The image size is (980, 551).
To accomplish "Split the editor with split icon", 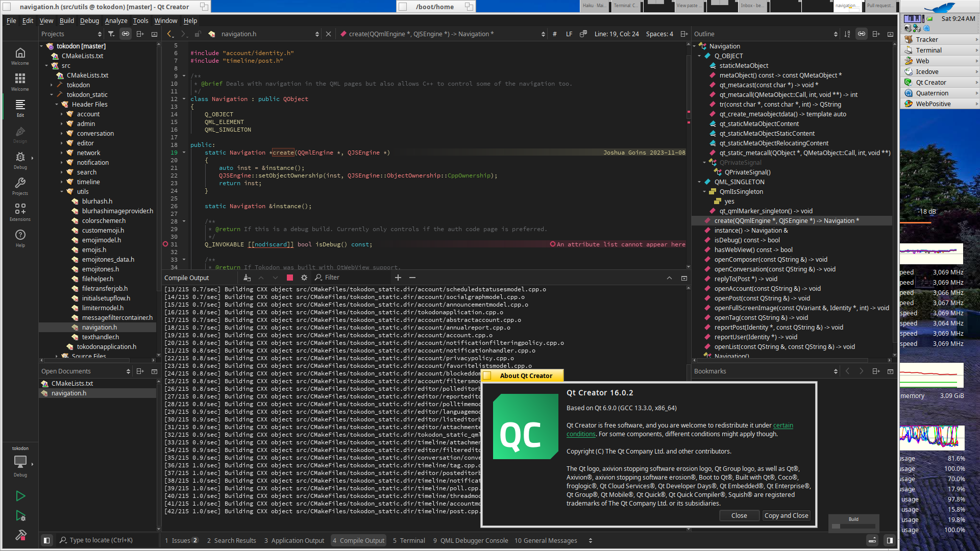I will point(684,34).
